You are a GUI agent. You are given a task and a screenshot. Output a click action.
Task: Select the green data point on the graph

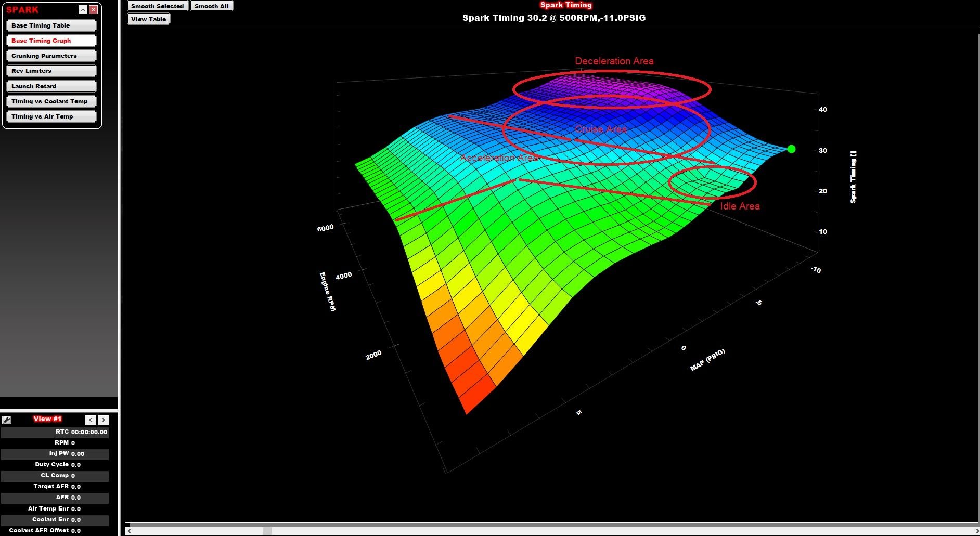point(792,149)
